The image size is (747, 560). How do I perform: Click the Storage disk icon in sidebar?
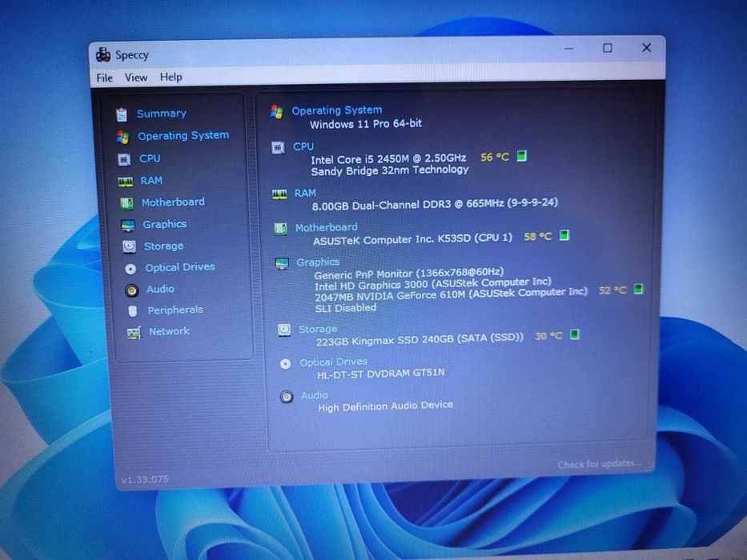point(129,246)
